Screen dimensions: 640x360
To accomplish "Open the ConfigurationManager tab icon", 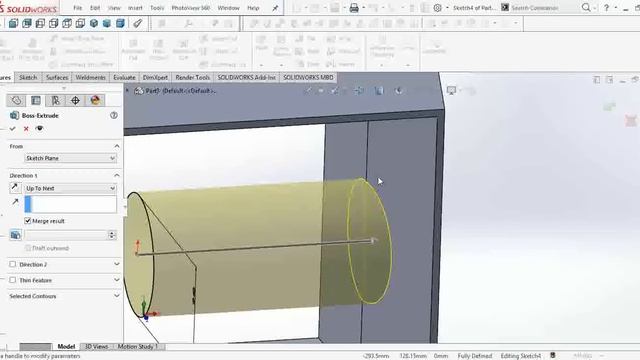I will pyautogui.click(x=56, y=100).
